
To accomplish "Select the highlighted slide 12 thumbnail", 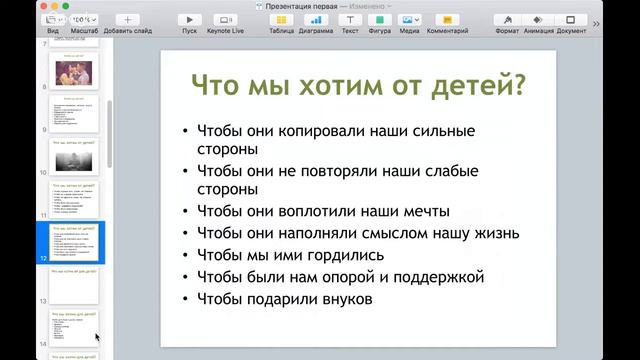I will click(x=74, y=242).
